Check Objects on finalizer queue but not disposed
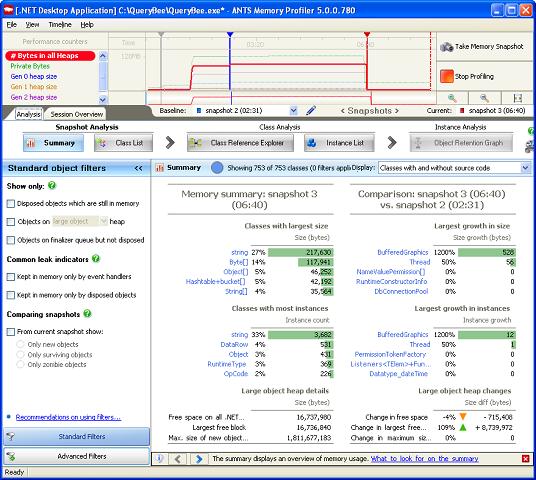Viewport: 536px width, 480px height. 11,240
